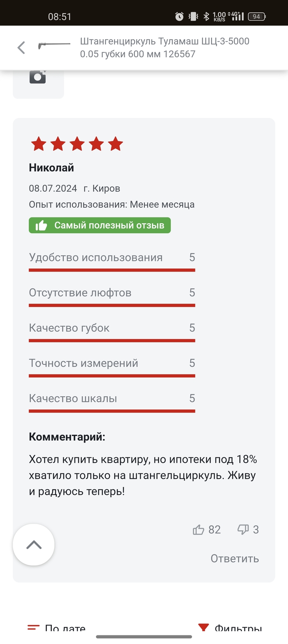Tap the Самый полезный отзыв badge
This screenshot has height=644, width=288.
pos(100,225)
